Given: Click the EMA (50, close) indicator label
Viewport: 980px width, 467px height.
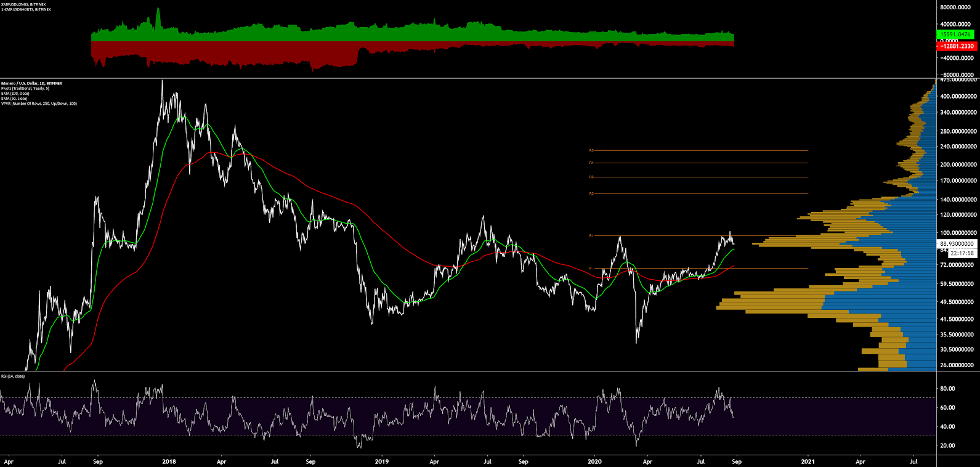Looking at the screenshot, I should (14, 98).
